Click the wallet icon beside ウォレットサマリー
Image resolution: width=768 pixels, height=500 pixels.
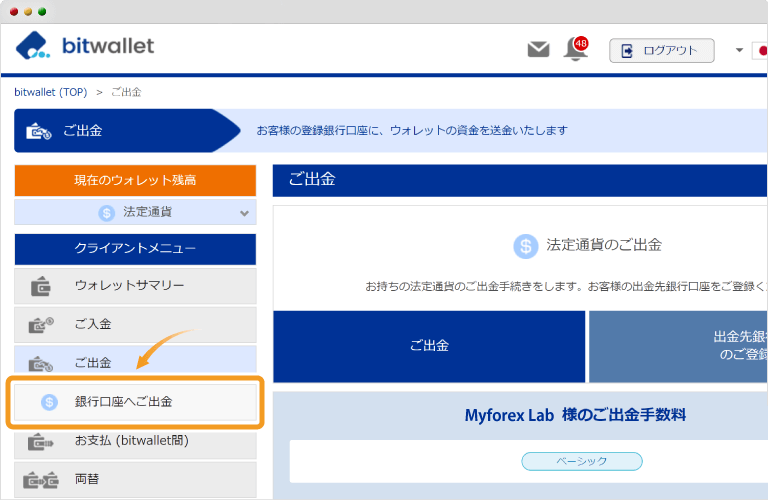pos(40,286)
